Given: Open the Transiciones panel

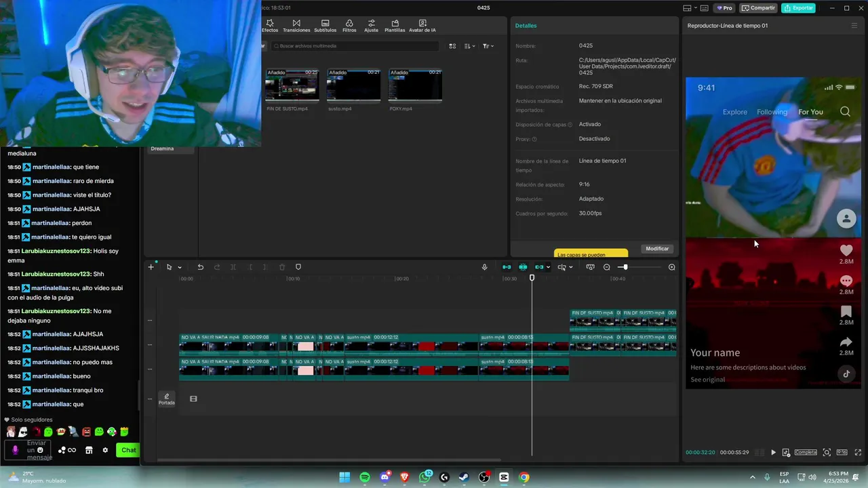Looking at the screenshot, I should [296, 26].
